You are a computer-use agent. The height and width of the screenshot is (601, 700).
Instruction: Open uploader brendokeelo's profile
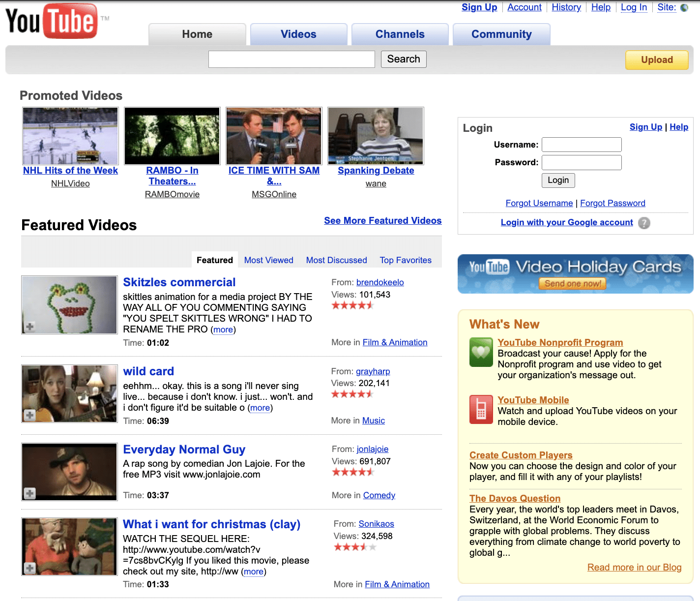point(380,282)
